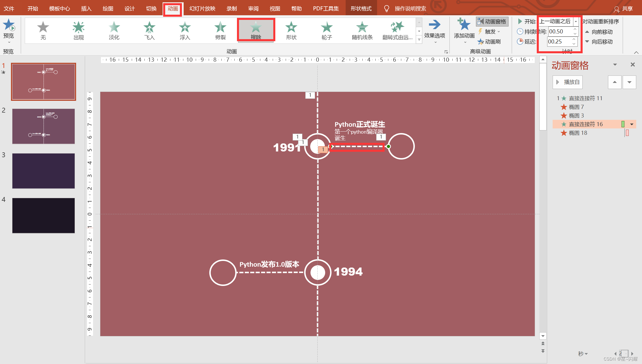Decrease the 延迟 delay stepper
This screenshot has height=364, width=642.
click(x=574, y=44)
